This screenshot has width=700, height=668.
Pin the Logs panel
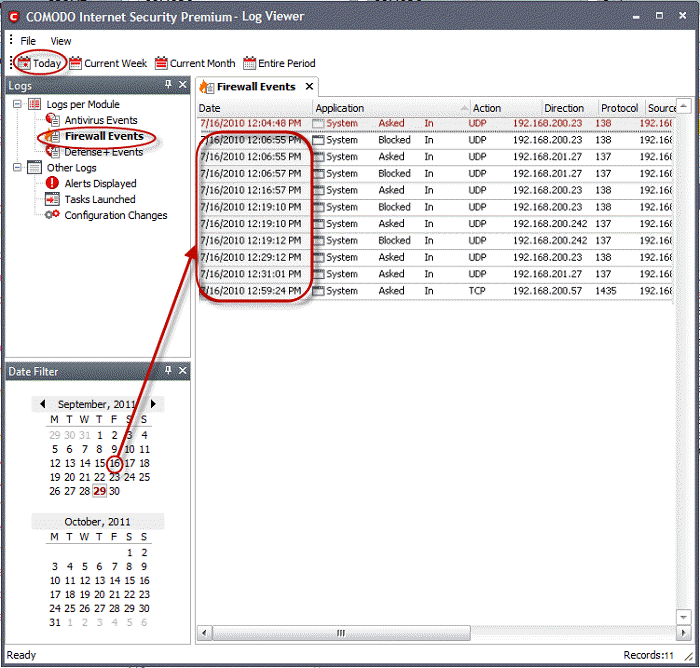click(168, 84)
